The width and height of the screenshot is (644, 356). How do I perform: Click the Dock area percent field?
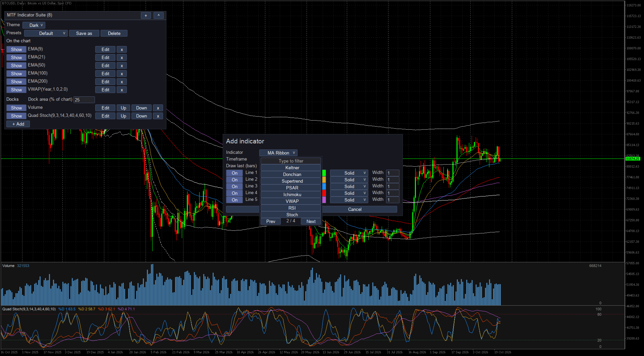[84, 100]
